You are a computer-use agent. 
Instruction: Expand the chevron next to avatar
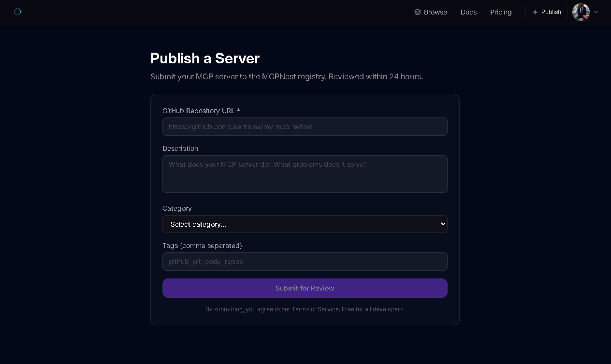pyautogui.click(x=596, y=12)
